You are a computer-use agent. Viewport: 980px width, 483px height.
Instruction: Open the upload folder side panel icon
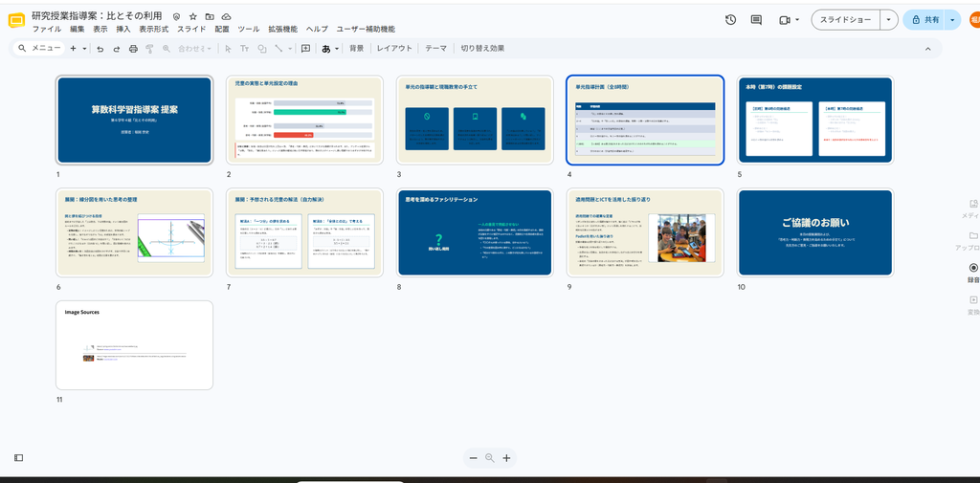point(973,235)
